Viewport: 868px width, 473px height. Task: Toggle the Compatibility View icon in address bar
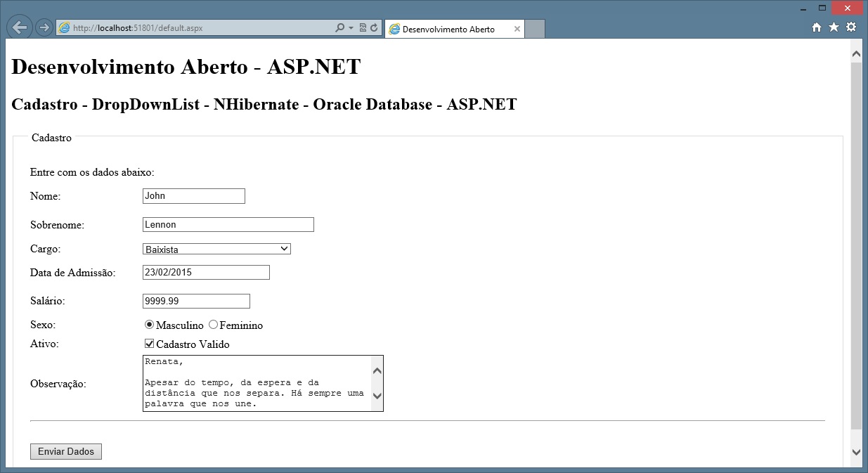click(x=363, y=28)
